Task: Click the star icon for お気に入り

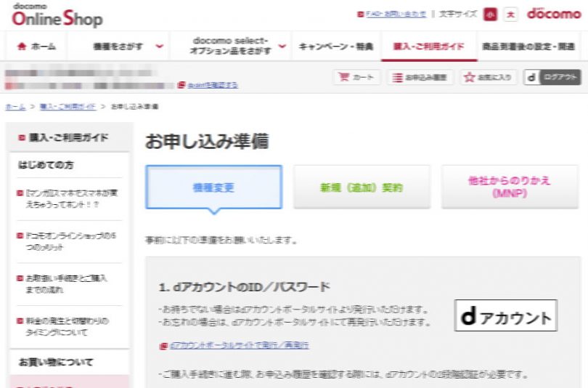Action: tap(469, 77)
